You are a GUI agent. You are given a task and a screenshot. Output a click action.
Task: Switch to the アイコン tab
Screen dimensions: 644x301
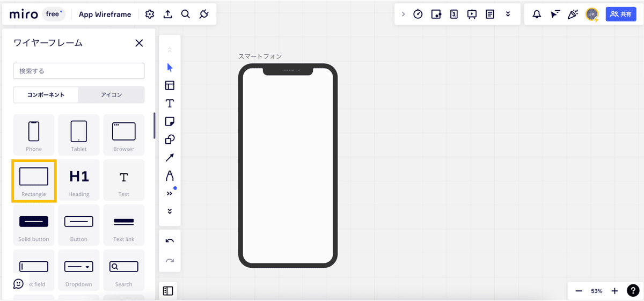tap(112, 95)
